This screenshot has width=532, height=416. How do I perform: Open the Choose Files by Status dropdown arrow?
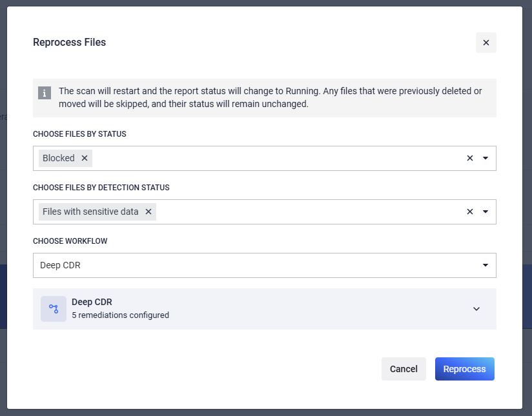486,158
